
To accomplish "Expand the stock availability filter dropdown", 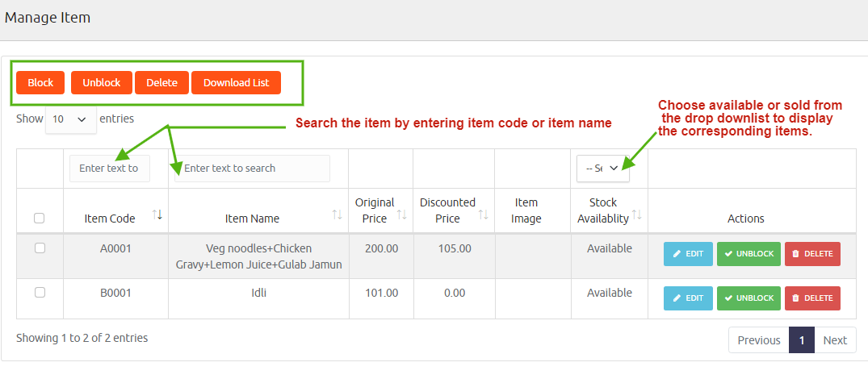I will 602,168.
